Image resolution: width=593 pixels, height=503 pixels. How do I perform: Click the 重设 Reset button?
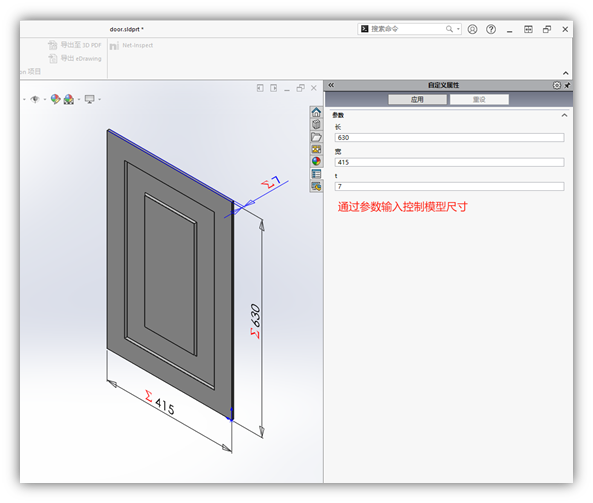[x=479, y=99]
